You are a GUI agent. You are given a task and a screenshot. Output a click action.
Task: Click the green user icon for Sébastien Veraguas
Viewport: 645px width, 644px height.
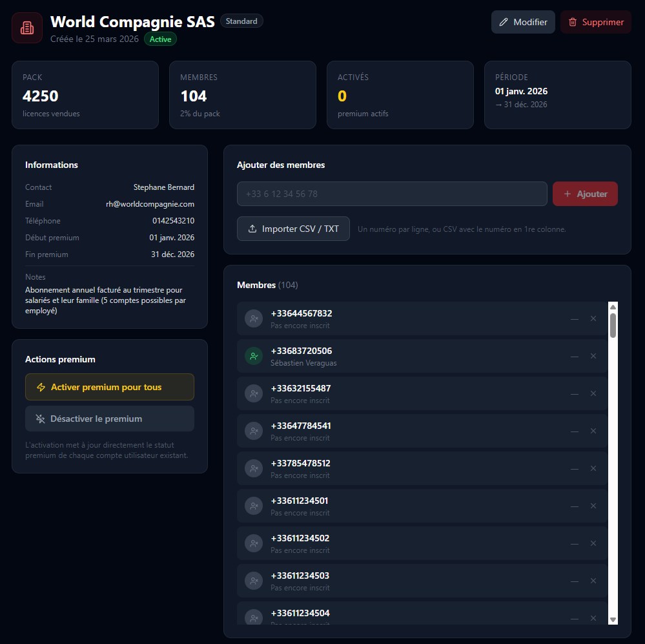point(254,356)
